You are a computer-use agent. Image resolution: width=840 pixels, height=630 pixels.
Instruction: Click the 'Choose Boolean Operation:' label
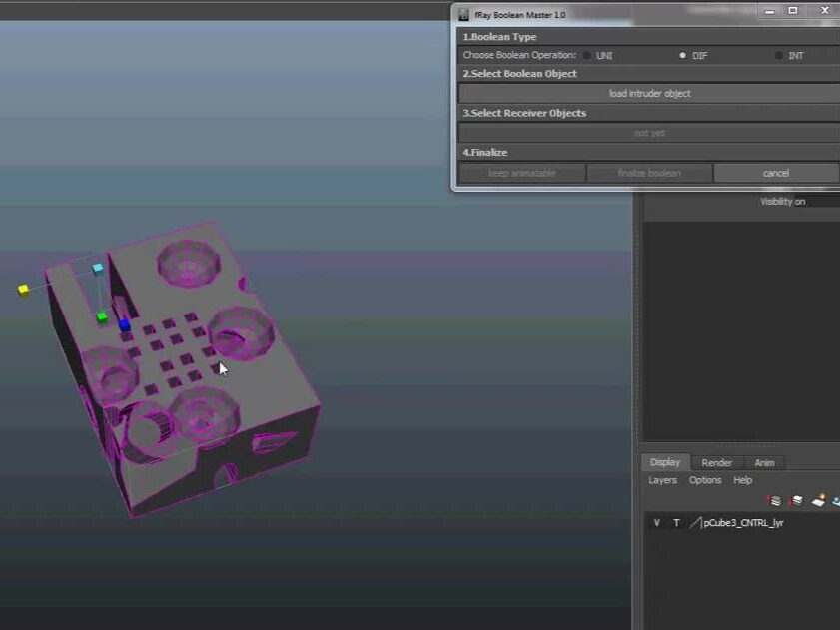[519, 55]
